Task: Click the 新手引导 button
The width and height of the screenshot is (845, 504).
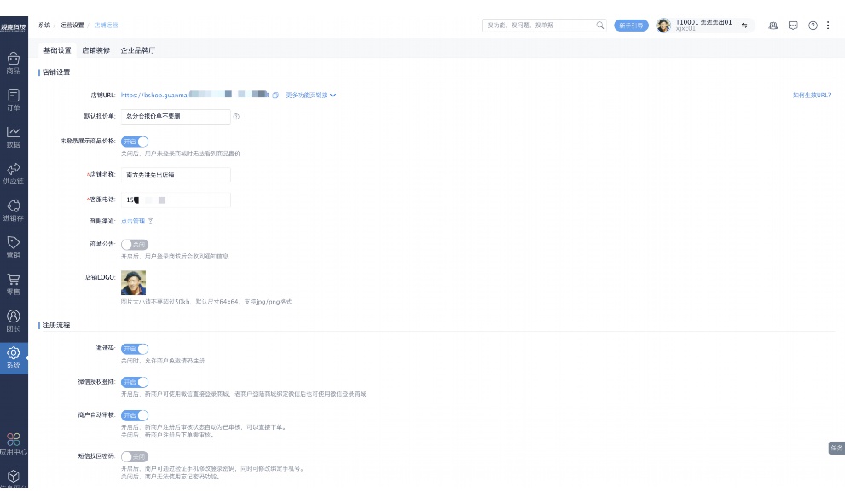Action: (x=631, y=26)
